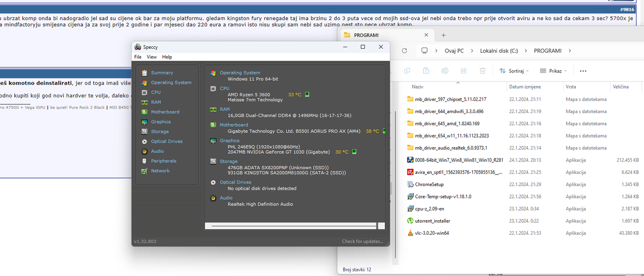
Task: Click the Operating System heading in Speccy summary
Action: tap(240, 73)
